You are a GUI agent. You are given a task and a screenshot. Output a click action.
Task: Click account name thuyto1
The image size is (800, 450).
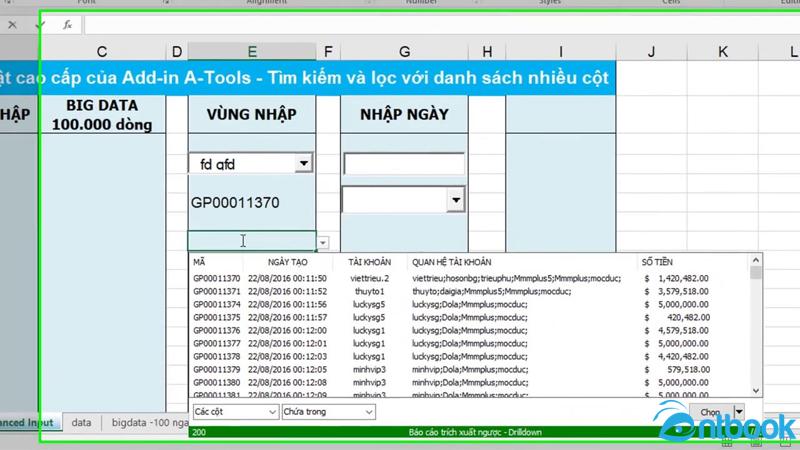(x=369, y=291)
